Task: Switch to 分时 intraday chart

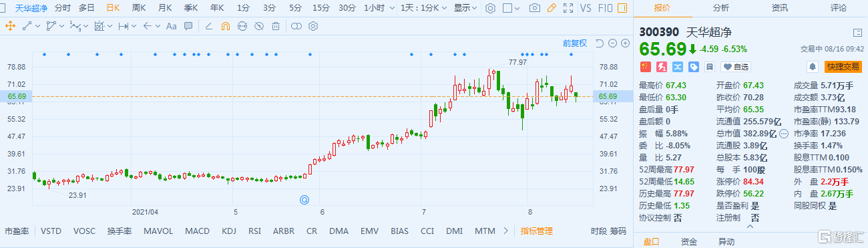Action: (x=62, y=8)
